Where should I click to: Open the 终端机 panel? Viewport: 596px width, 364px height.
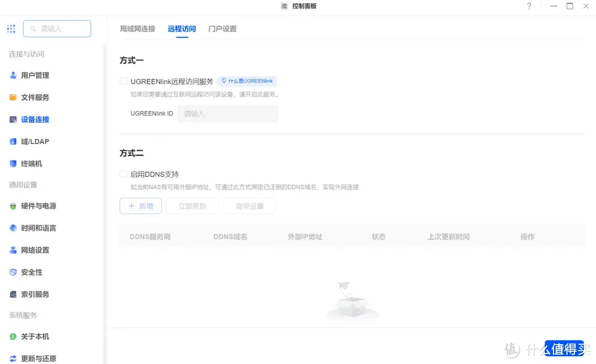click(30, 163)
